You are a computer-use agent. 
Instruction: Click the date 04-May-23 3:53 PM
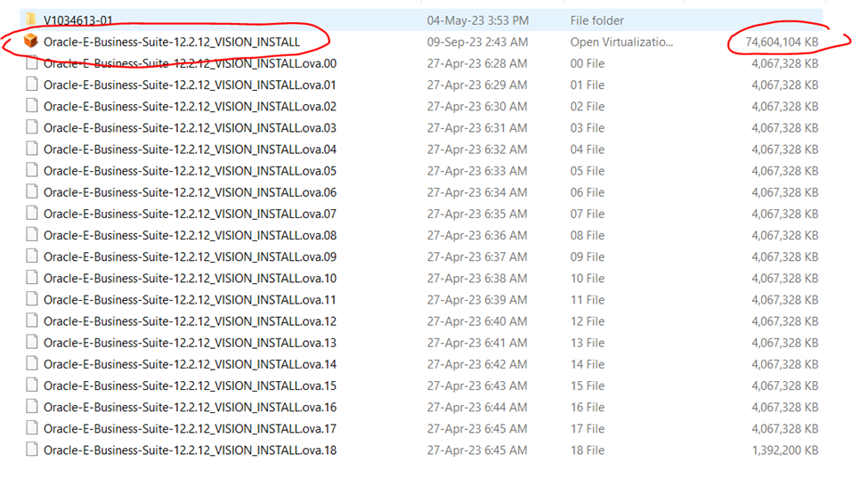(478, 20)
